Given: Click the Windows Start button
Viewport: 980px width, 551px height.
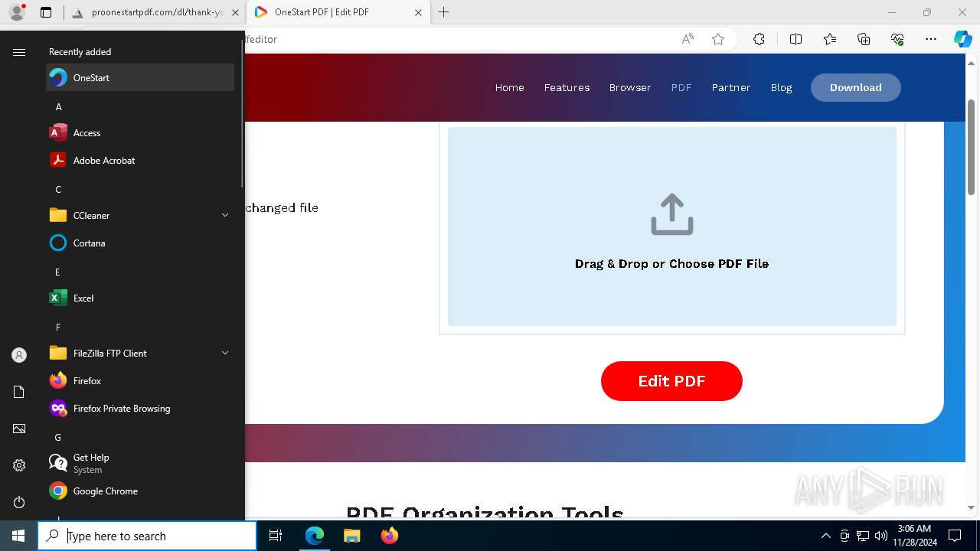Looking at the screenshot, I should pyautogui.click(x=18, y=536).
